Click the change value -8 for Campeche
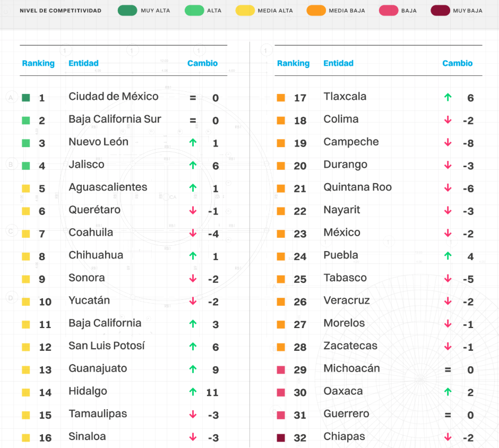This screenshot has height=448, width=499. pyautogui.click(x=468, y=143)
